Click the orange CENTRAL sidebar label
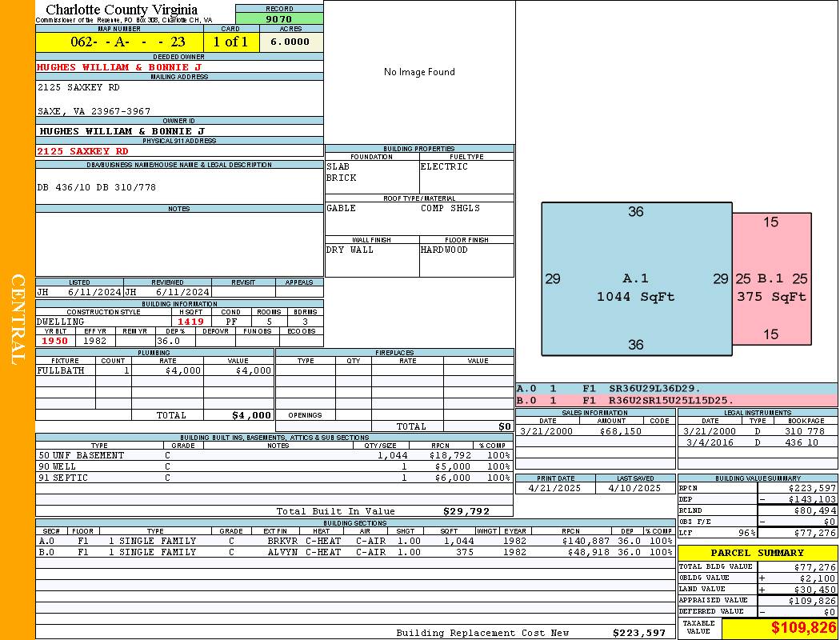The image size is (840, 640). pos(18,320)
